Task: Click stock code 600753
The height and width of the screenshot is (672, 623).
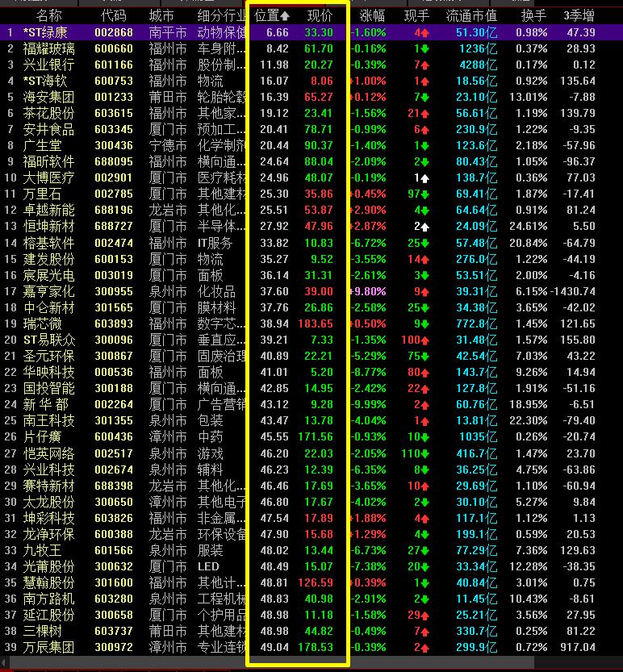Action: tap(114, 81)
